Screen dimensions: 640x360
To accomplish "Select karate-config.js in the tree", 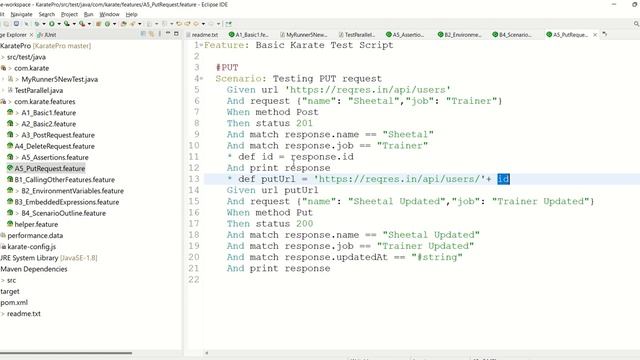I will [x=31, y=247].
